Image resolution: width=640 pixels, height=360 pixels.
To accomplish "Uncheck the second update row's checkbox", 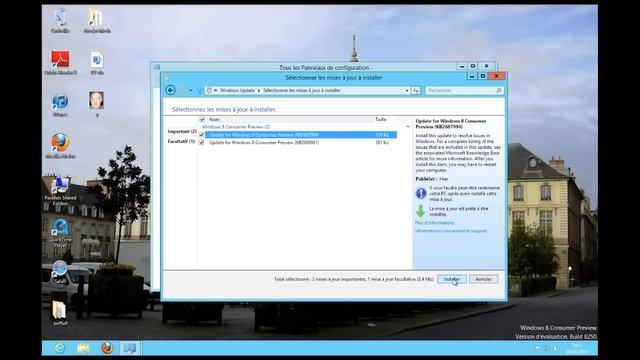I will [x=202, y=142].
